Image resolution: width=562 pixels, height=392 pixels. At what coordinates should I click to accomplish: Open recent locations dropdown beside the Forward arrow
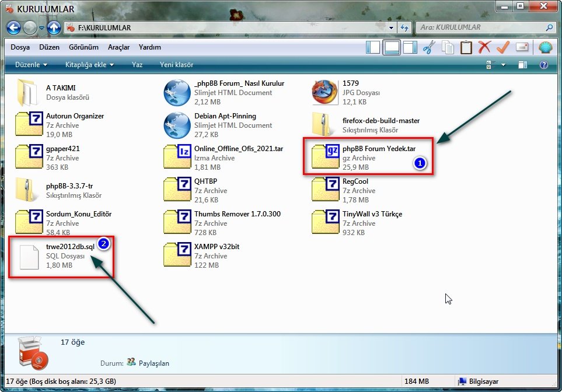click(41, 27)
